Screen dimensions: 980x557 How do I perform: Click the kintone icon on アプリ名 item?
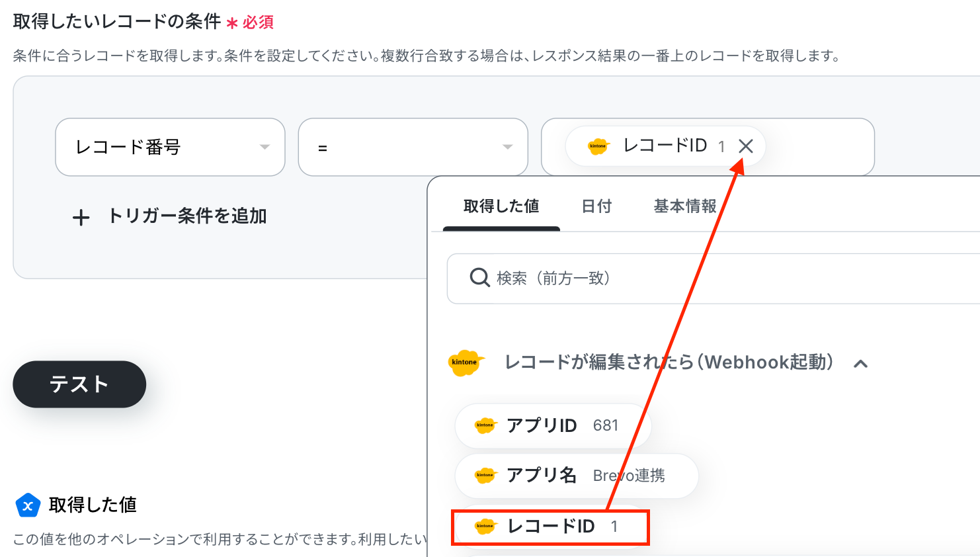(x=485, y=475)
